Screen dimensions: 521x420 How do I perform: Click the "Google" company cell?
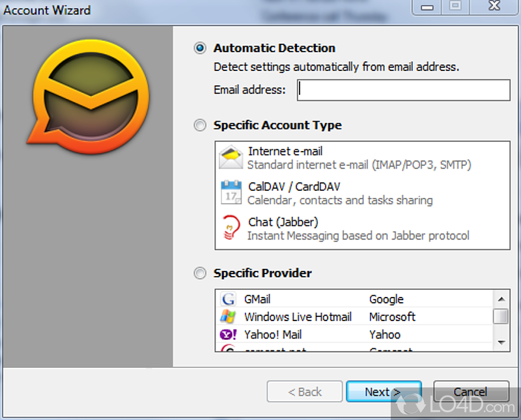[x=386, y=299]
